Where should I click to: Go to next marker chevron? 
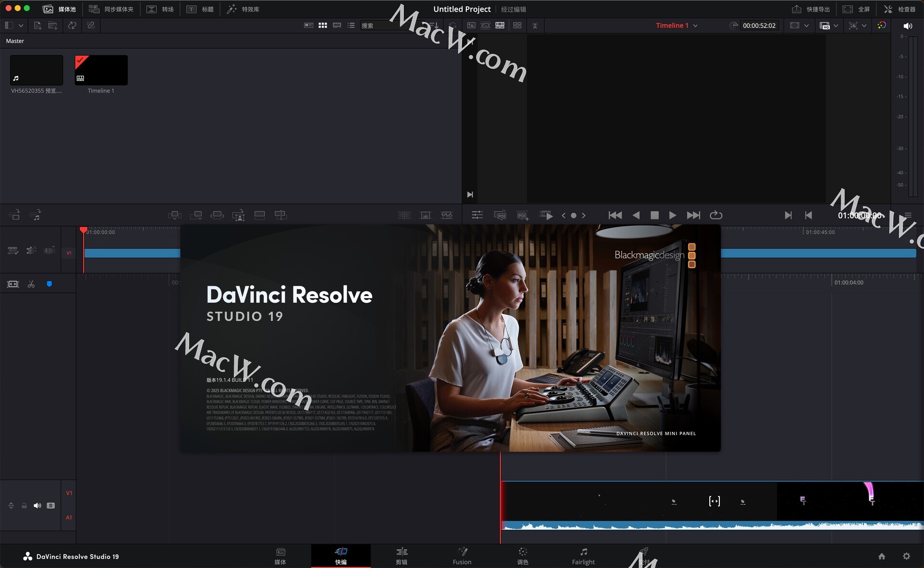584,215
